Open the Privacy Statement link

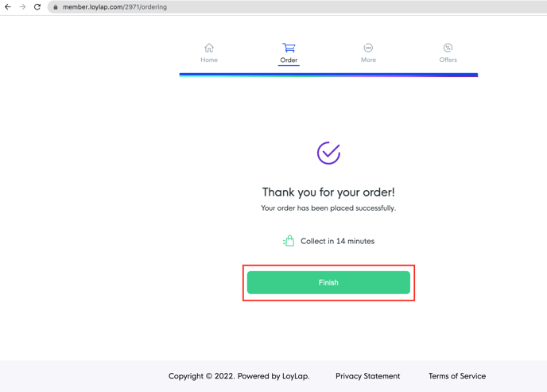point(367,376)
